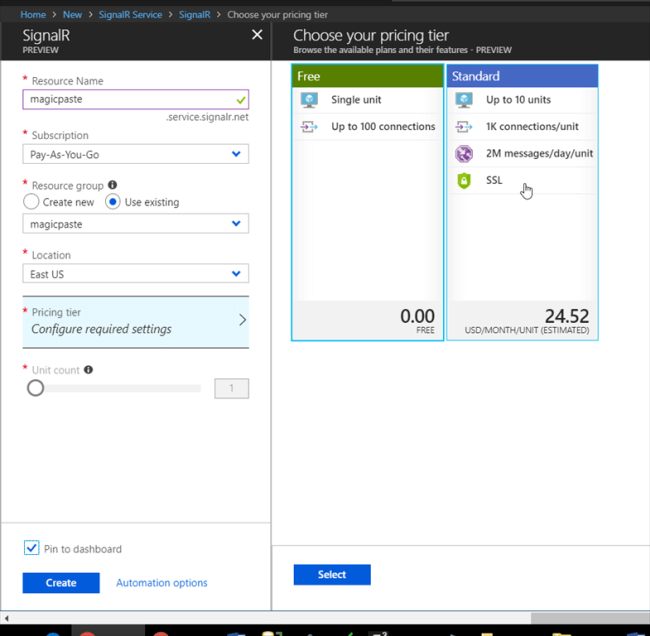Image resolution: width=650 pixels, height=636 pixels.
Task: Go to Home breadcrumb
Action: pos(33,15)
